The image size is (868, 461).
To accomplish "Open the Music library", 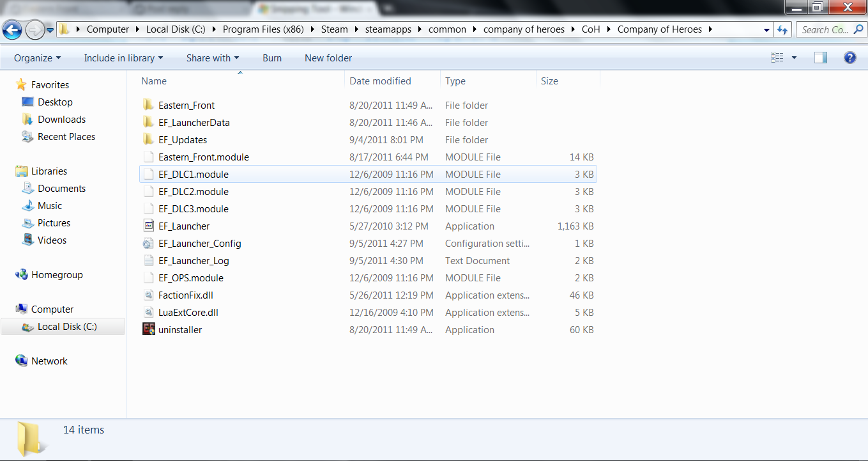I will click(50, 205).
